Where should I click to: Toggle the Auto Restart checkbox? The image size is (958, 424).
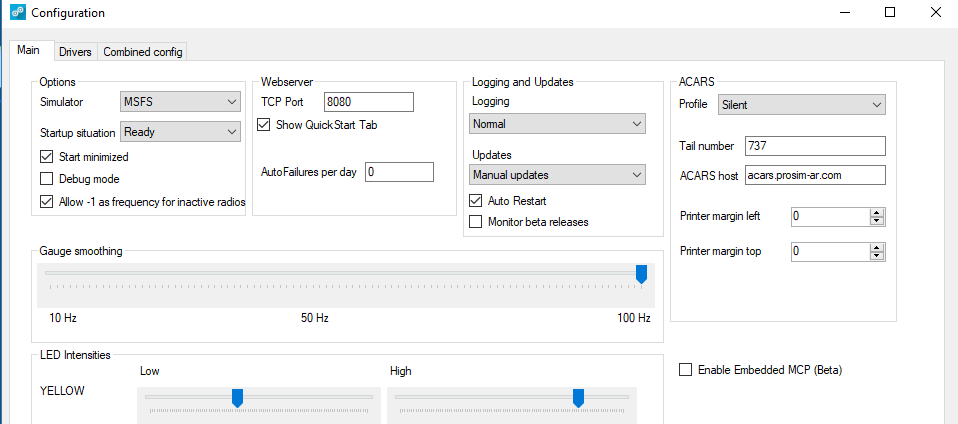click(475, 200)
